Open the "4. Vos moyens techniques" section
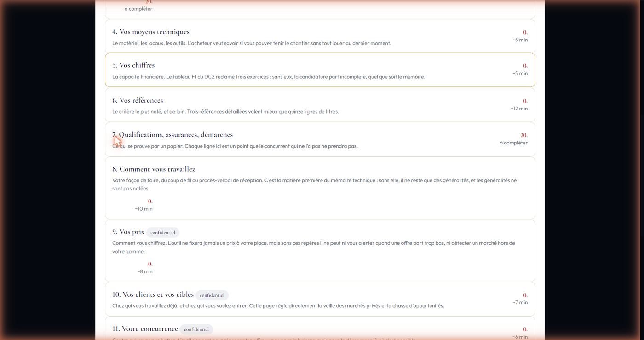This screenshot has width=644, height=340. [x=320, y=36]
